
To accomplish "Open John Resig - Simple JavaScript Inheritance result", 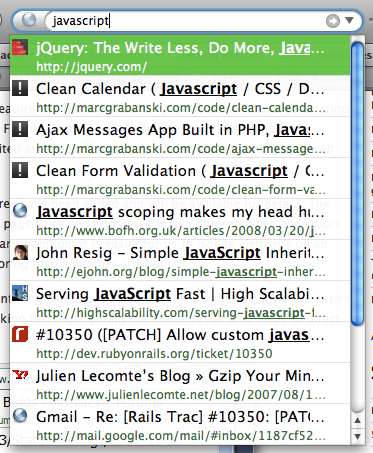I will [x=180, y=253].
